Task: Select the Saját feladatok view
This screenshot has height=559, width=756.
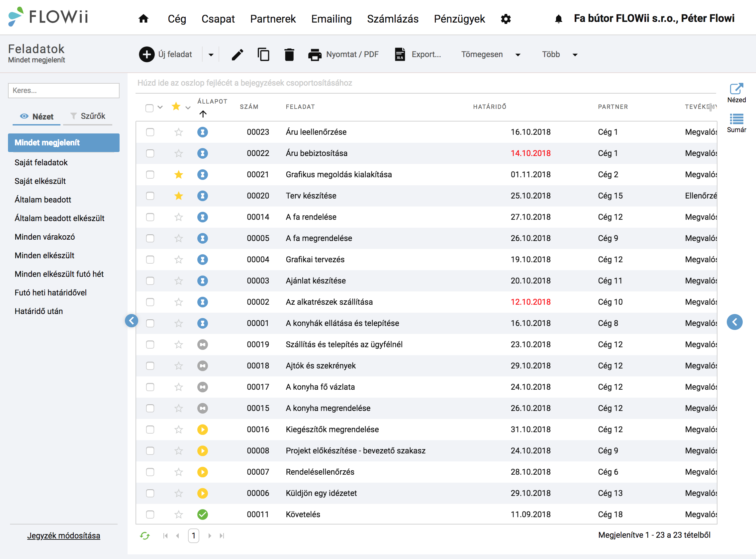Action: coord(41,162)
